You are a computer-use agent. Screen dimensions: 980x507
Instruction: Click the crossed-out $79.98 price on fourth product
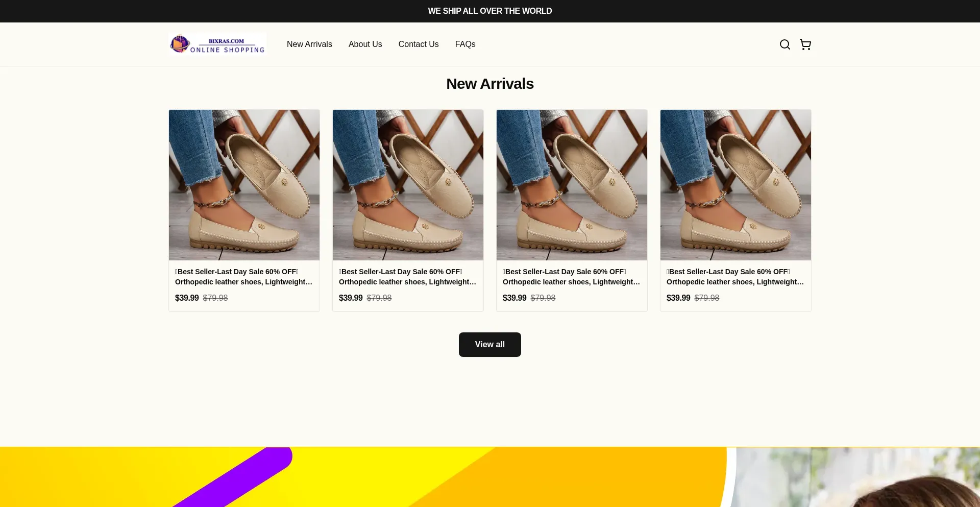(x=706, y=298)
